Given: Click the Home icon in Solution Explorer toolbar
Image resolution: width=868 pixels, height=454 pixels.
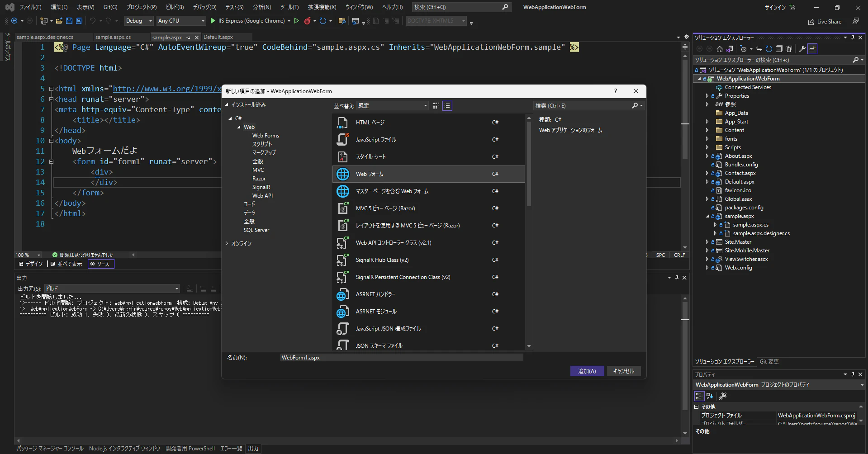Looking at the screenshot, I should coord(720,49).
